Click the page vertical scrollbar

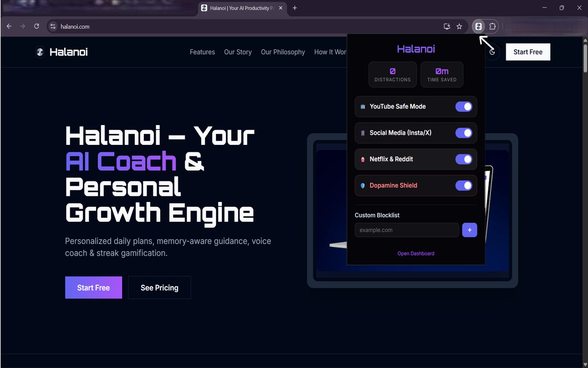[585, 57]
